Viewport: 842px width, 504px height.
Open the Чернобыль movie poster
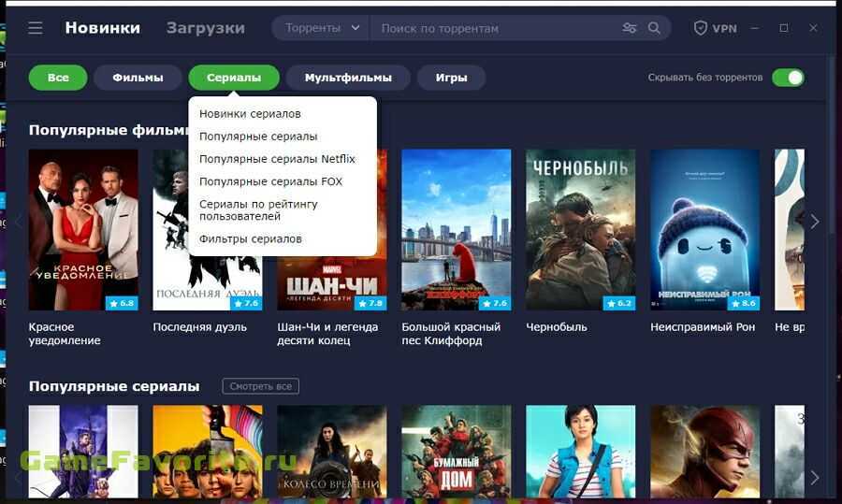pyautogui.click(x=580, y=229)
